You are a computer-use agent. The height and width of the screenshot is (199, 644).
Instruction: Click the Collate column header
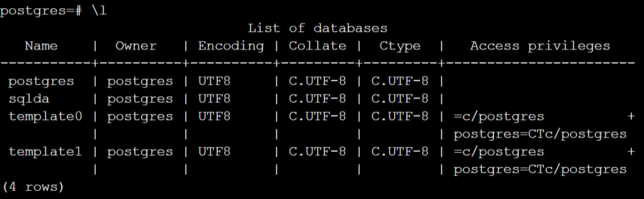click(317, 46)
